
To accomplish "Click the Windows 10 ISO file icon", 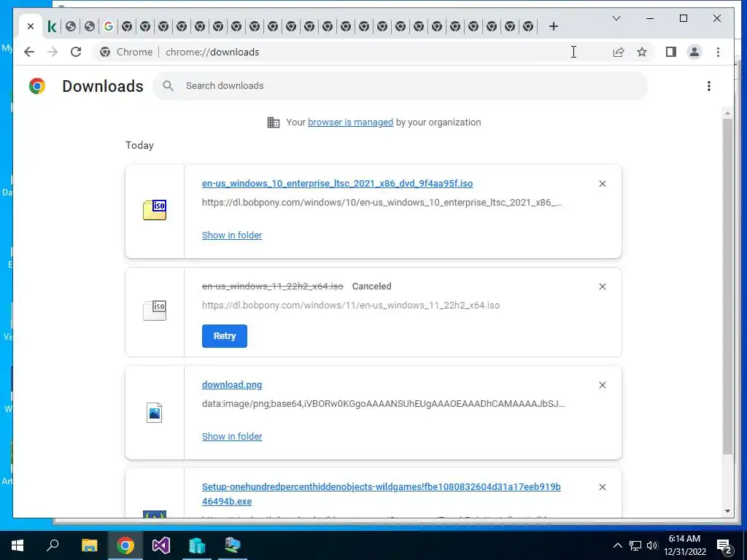I will tap(155, 210).
